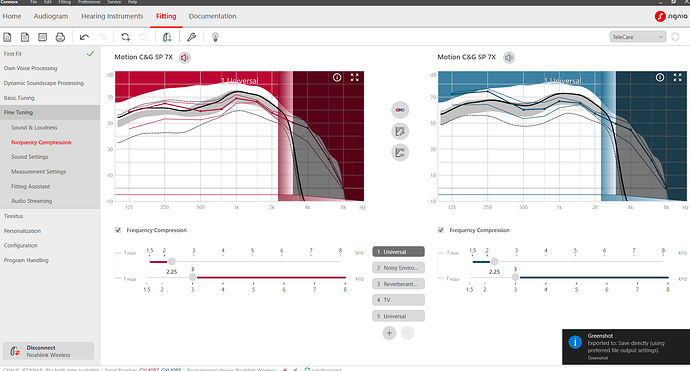
Task: Toggle right Frequency Compression checkbox
Action: pyautogui.click(x=441, y=230)
